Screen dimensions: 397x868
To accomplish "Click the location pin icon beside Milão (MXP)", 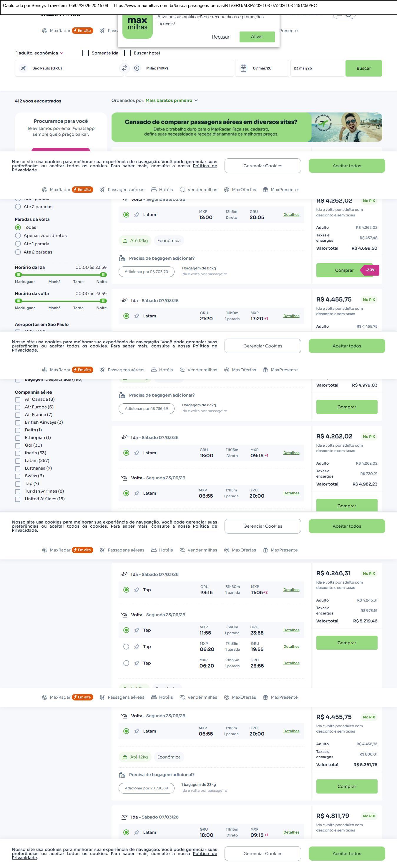I will point(137,68).
